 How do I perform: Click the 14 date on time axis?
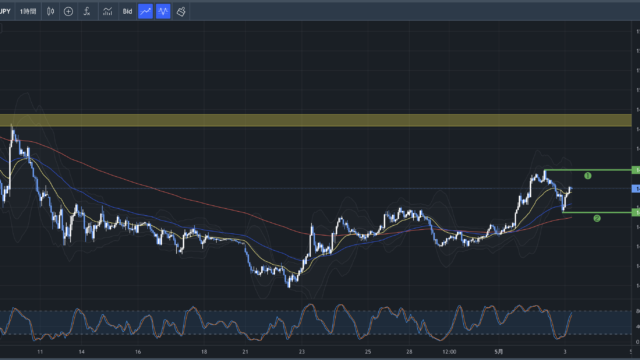(x=82, y=352)
